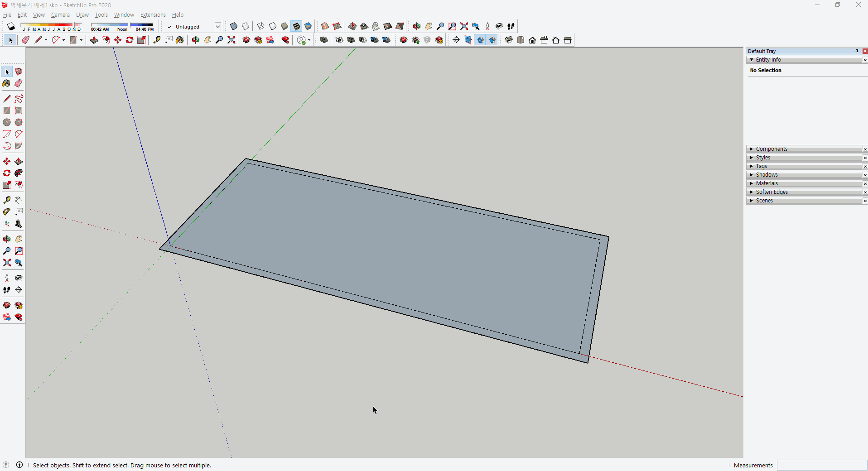The height and width of the screenshot is (471, 868).
Task: Enable Wireframe face style
Action: coord(261,26)
